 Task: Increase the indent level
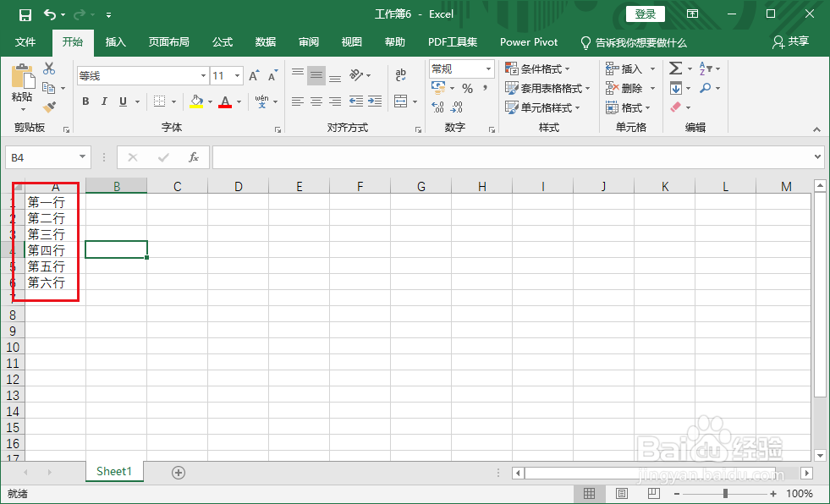375,101
